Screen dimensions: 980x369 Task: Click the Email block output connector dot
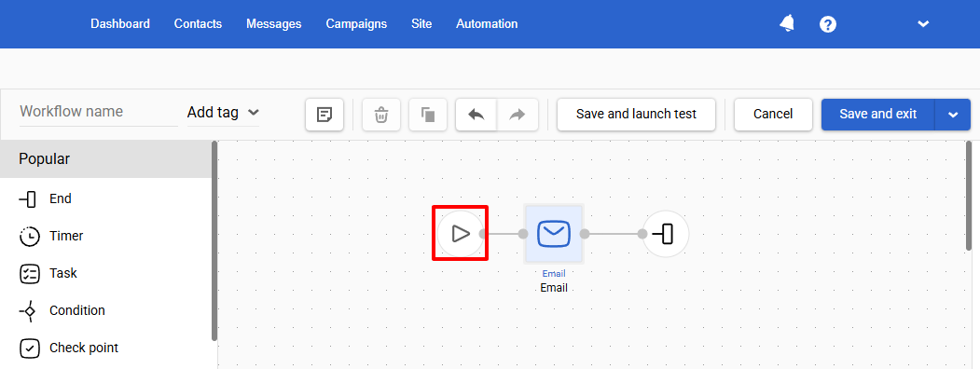[x=585, y=234]
